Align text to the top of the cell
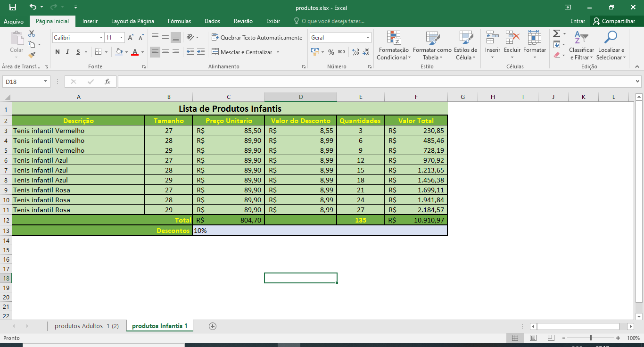The image size is (644, 347). (x=155, y=37)
